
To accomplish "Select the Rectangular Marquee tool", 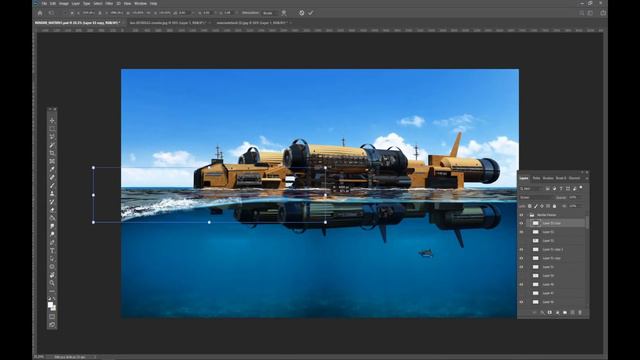I will pos(52,129).
